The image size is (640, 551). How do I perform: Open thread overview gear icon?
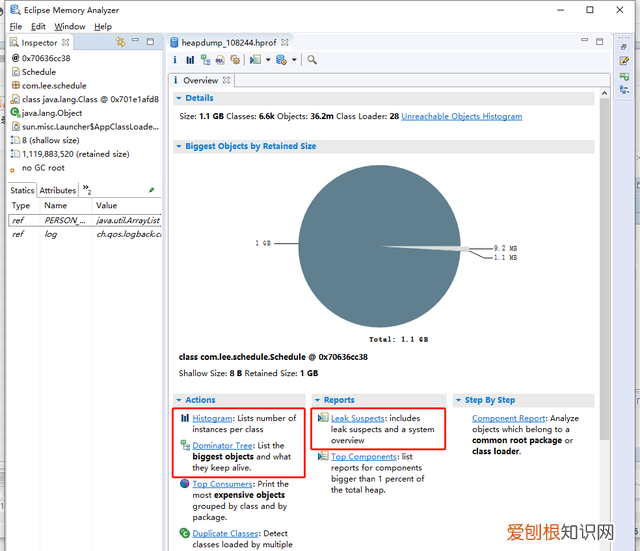tap(235, 60)
